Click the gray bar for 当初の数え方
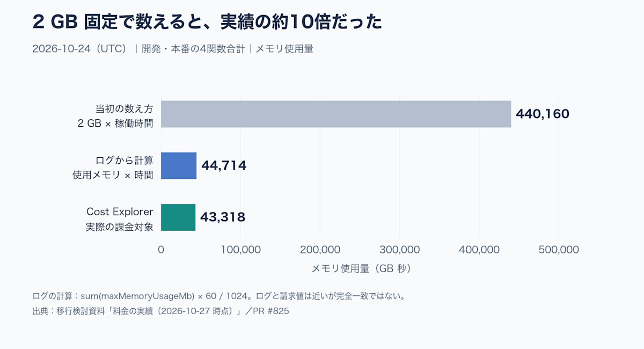Viewport: 644px width, 349px height. coord(336,114)
